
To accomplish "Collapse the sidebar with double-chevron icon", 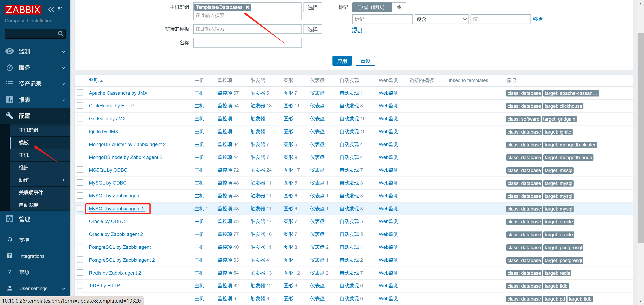I will tap(51, 10).
